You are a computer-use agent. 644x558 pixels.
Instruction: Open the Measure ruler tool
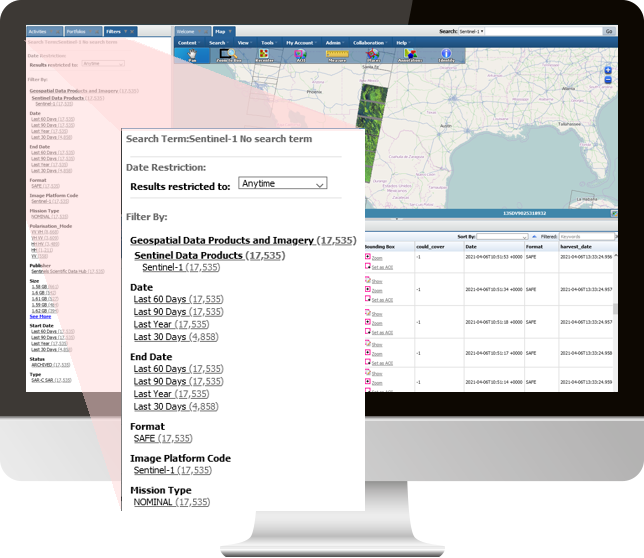pyautogui.click(x=337, y=55)
